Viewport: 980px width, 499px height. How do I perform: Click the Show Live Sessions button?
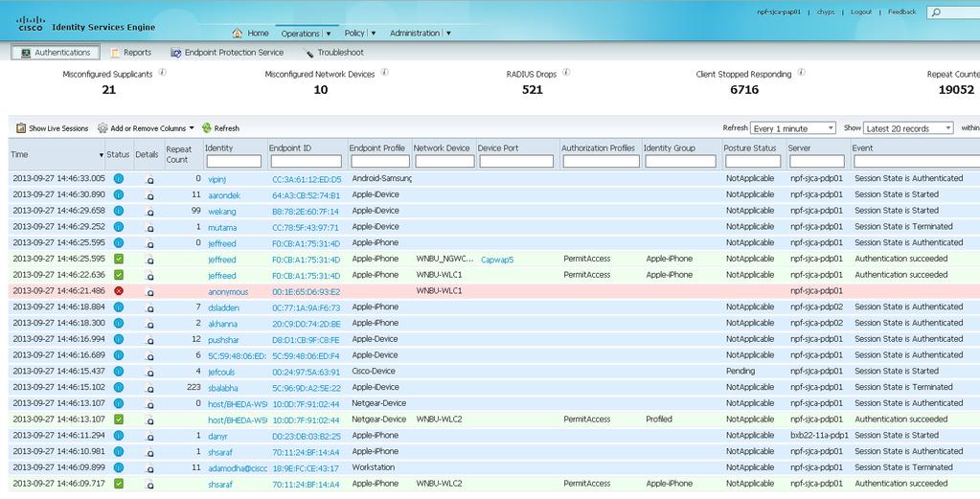coord(52,128)
